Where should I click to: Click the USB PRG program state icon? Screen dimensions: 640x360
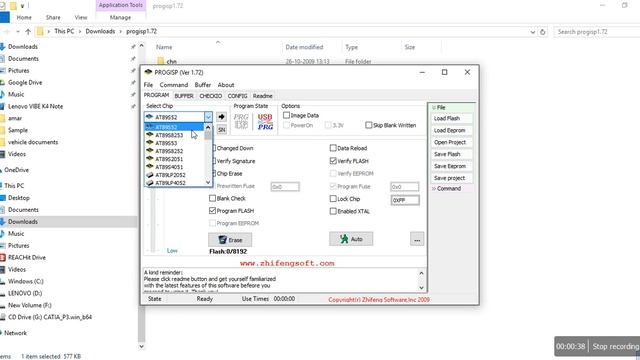pyautogui.click(x=265, y=121)
